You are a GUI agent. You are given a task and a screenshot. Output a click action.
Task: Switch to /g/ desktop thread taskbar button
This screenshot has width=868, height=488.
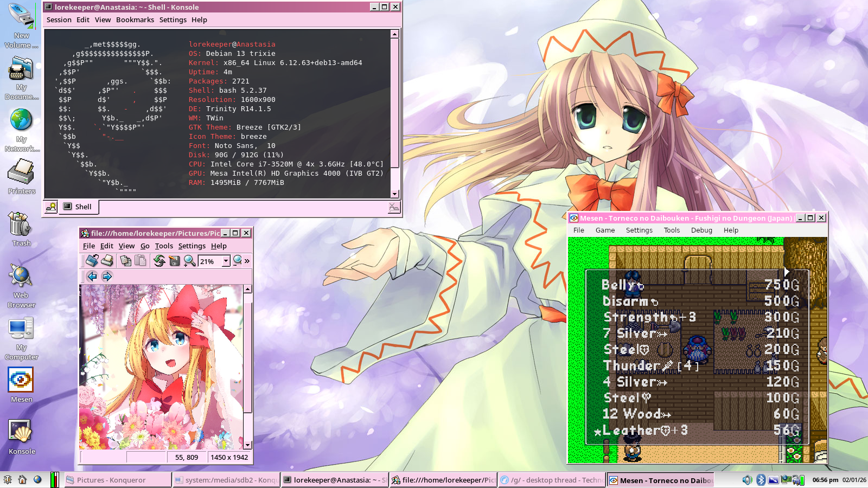[x=552, y=480]
